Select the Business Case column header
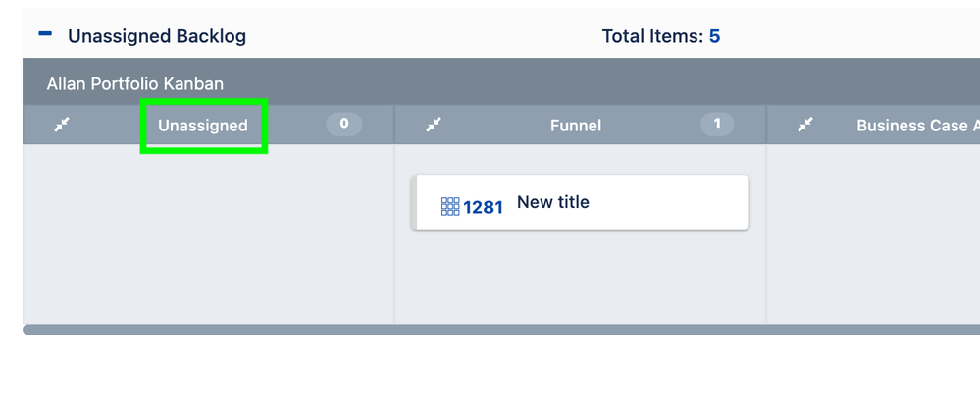Screen dimensions: 980x412 [917, 126]
